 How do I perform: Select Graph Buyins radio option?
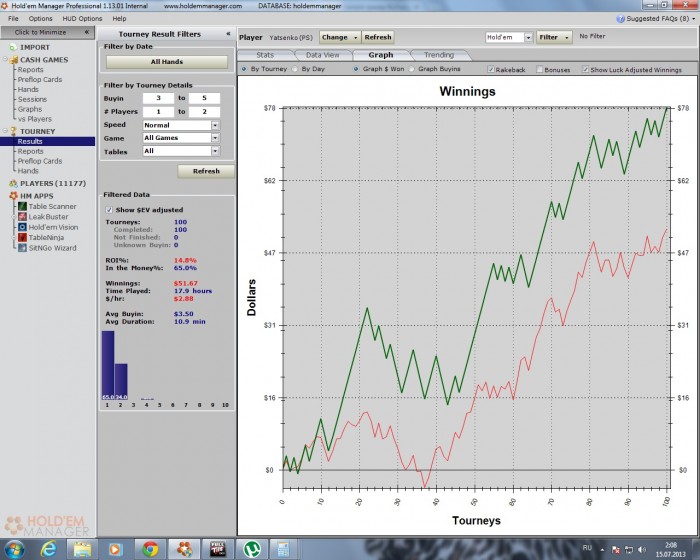[x=411, y=69]
